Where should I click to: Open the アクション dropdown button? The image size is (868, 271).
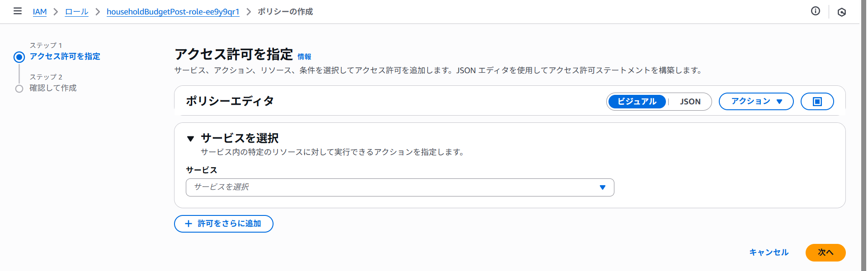pyautogui.click(x=756, y=102)
